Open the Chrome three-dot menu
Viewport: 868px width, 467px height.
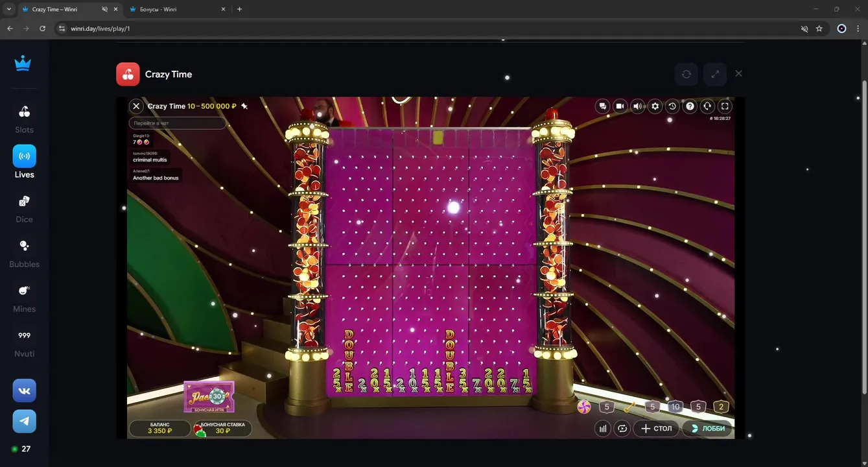[858, 29]
